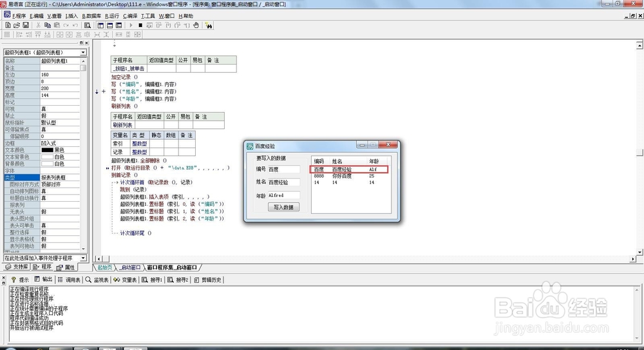Viewport: 644px width, 350px height.
Task: Switch to 窗口程序集_启动窗口 editor tab
Action: click(172, 267)
